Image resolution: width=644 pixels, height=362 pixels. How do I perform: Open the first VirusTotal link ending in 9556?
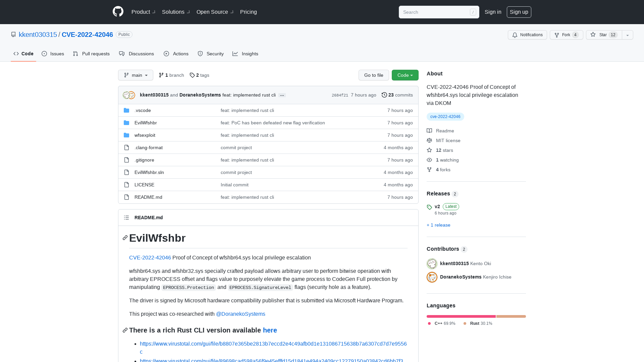(273, 348)
